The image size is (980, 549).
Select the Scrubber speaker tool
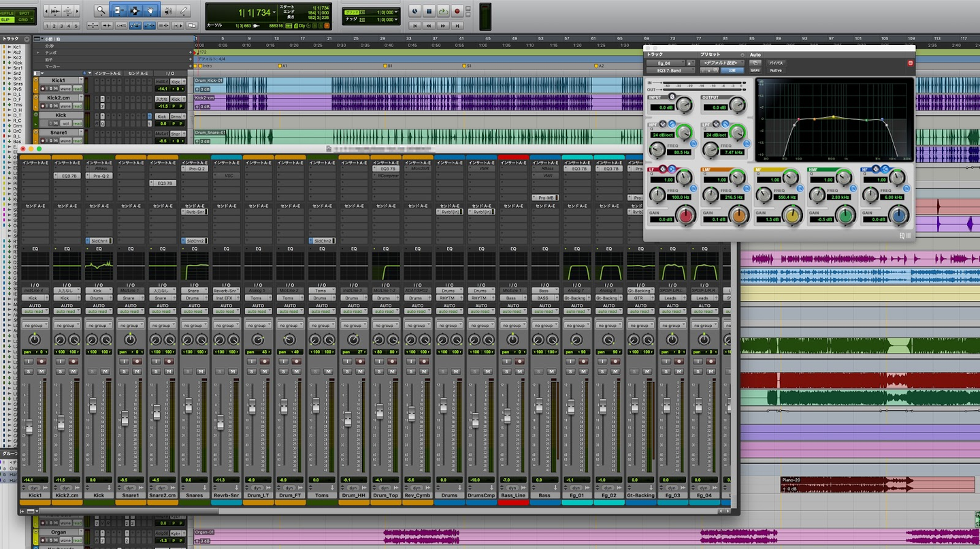click(167, 10)
